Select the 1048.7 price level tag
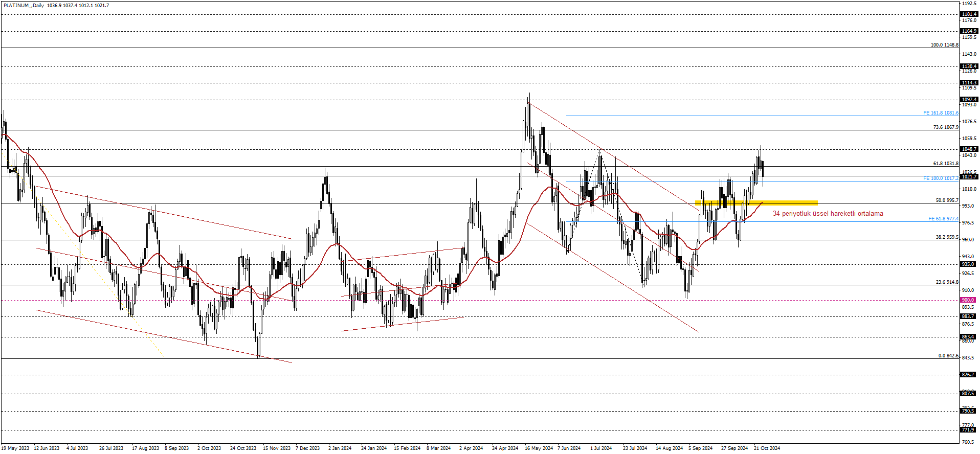Screen dimensions: 980x454 (x=969, y=150)
